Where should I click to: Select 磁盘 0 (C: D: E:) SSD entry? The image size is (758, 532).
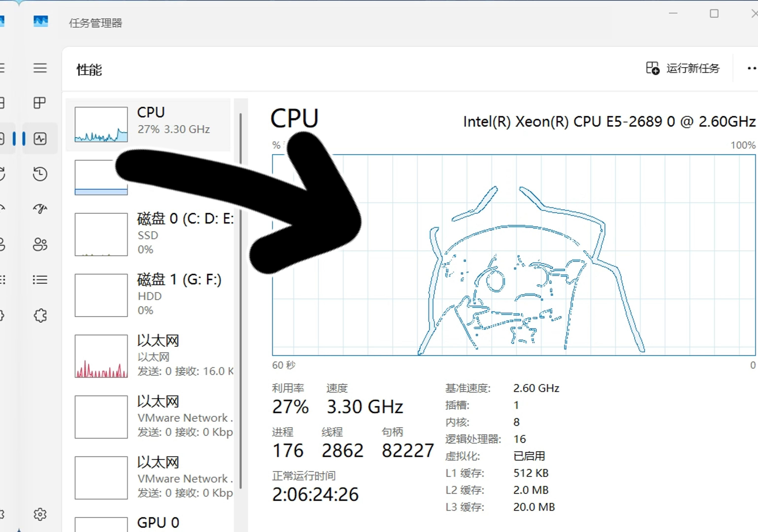[x=148, y=234]
